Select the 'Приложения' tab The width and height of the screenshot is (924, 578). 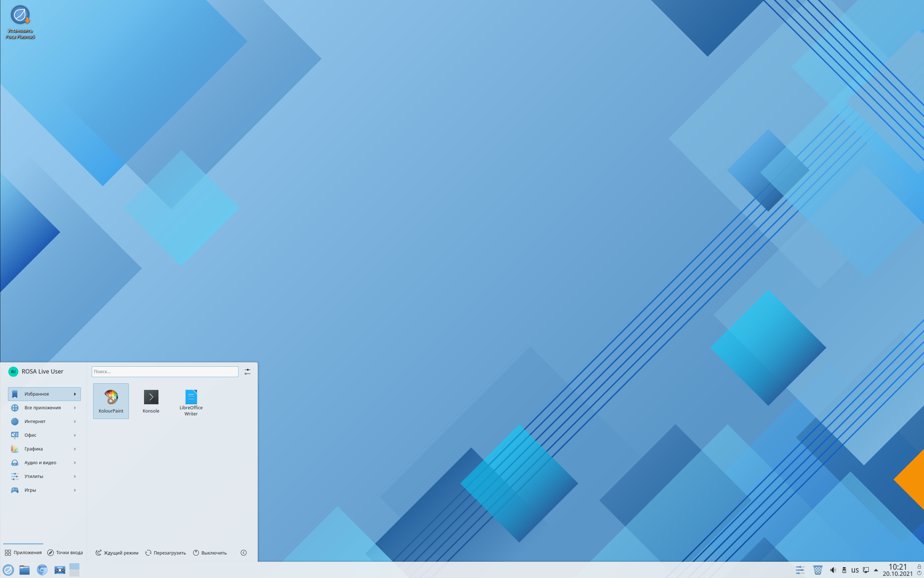23,553
